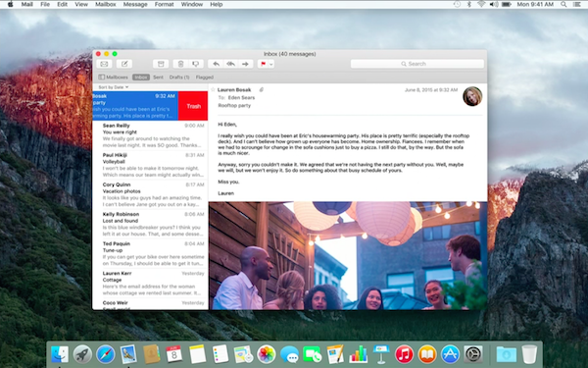
Task: Click the Search field in Mail toolbar
Action: 417,64
